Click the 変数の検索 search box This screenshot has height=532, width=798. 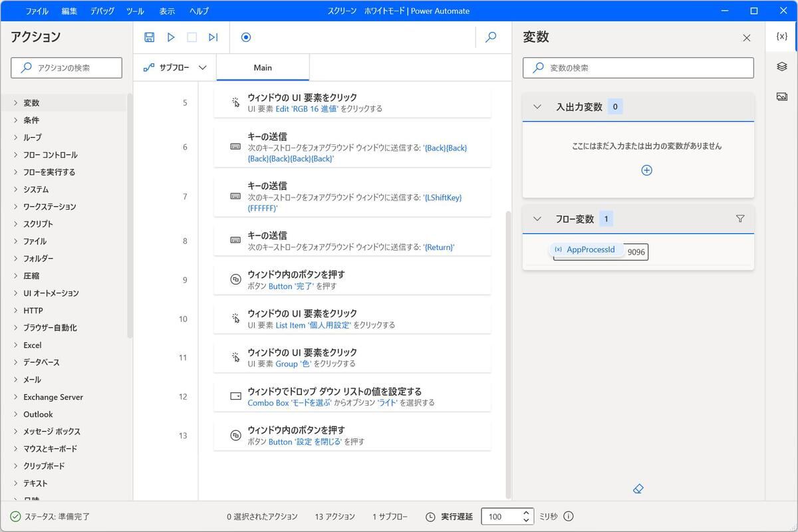[638, 68]
